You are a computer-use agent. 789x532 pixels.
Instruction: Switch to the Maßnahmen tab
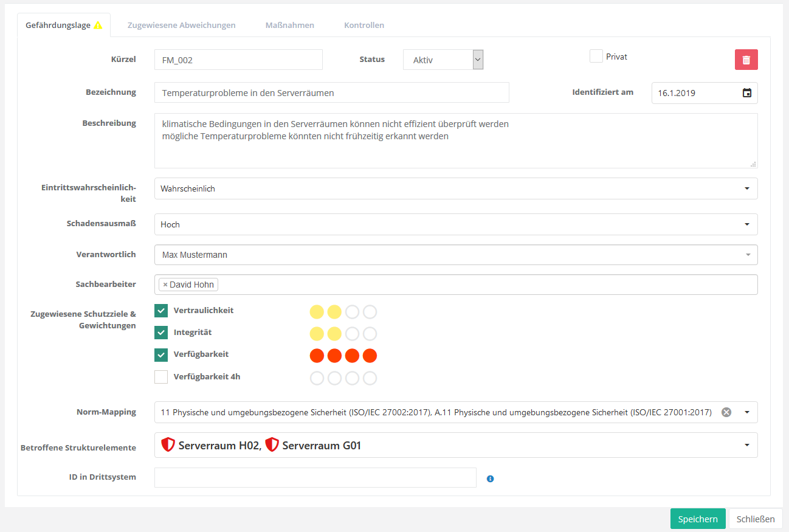(x=289, y=26)
